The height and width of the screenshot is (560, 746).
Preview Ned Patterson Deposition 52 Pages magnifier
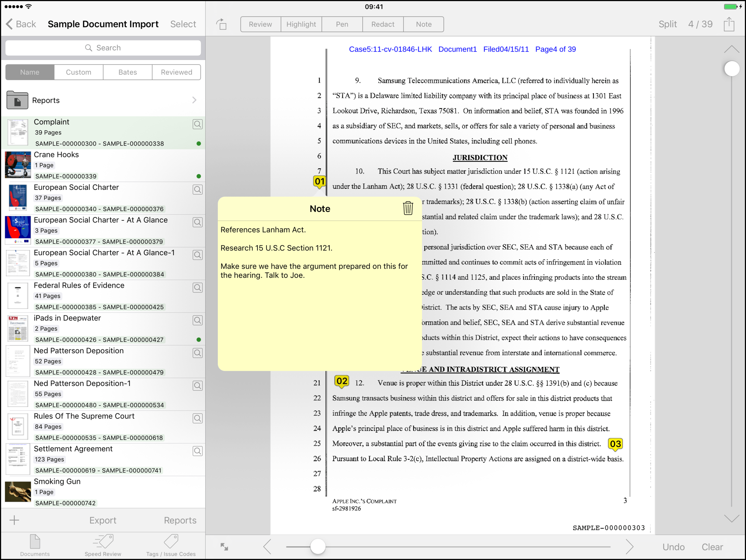198,353
